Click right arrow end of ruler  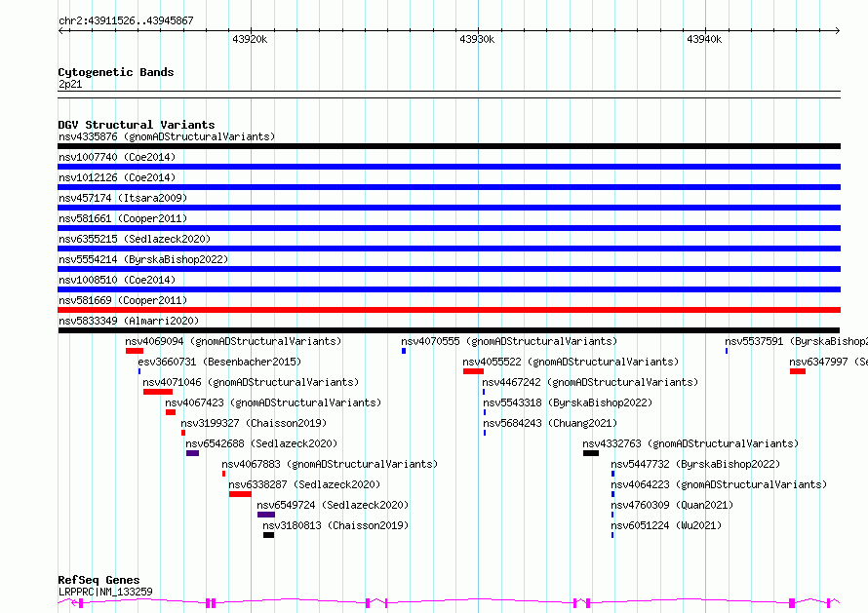[x=838, y=30]
